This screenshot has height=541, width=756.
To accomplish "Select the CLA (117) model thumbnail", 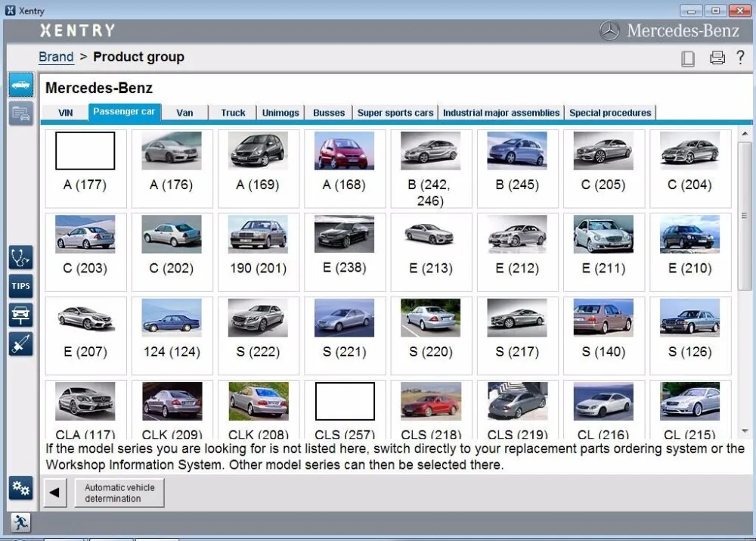I will tap(85, 401).
